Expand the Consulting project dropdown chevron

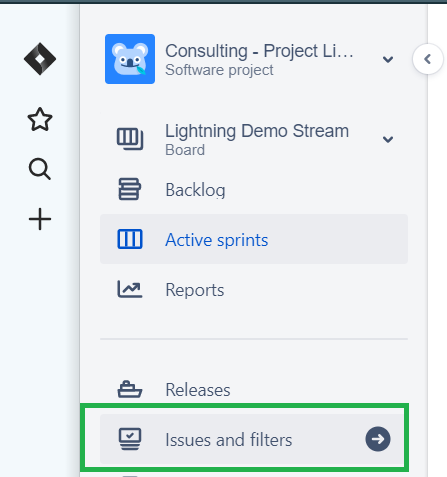(x=388, y=60)
